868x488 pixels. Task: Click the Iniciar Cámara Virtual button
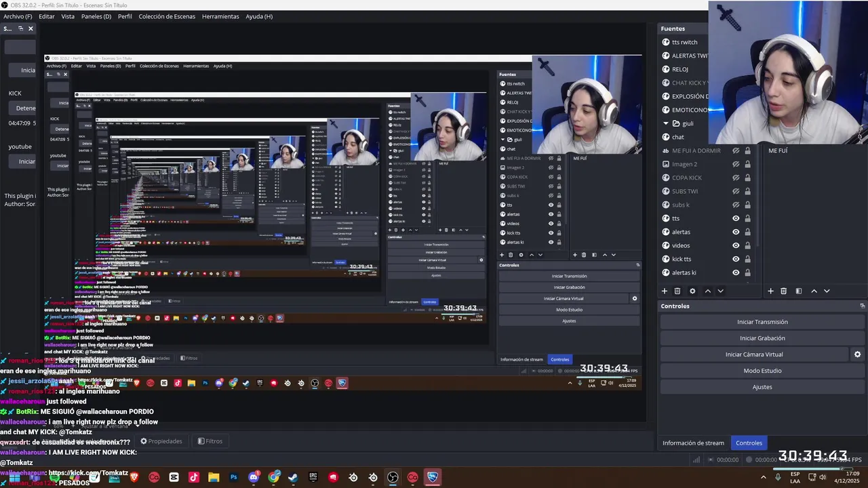(754, 354)
